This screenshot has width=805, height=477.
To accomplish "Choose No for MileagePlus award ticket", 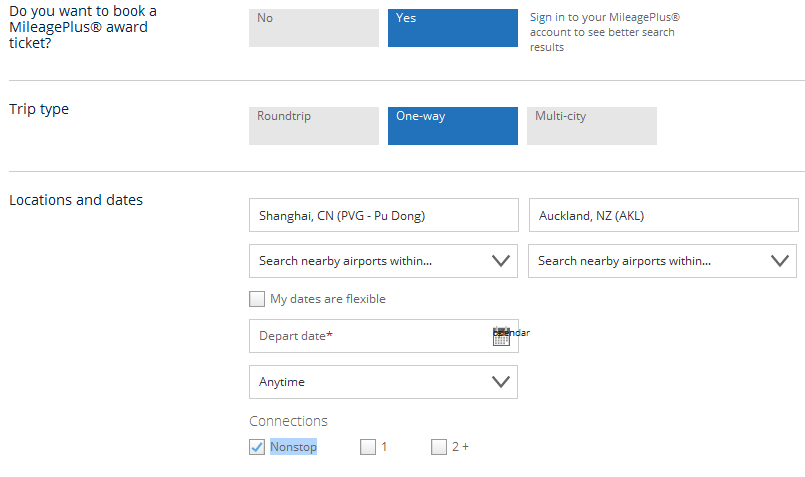I will [x=313, y=28].
